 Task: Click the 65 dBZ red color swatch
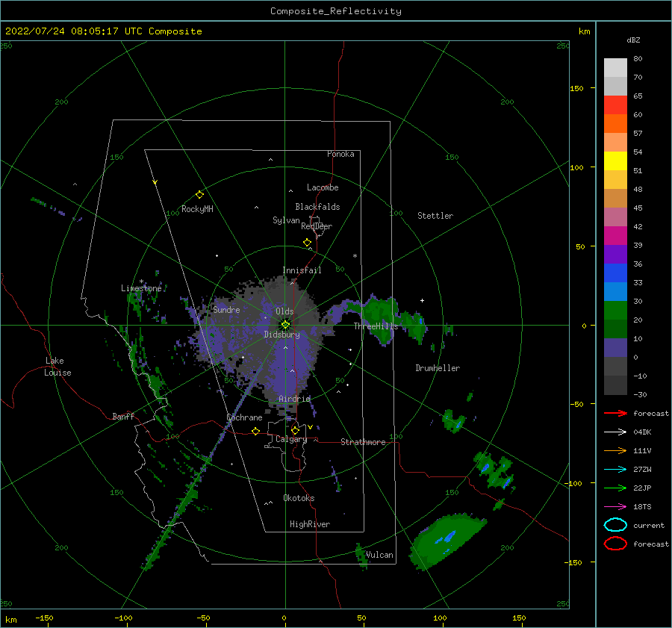click(x=615, y=105)
